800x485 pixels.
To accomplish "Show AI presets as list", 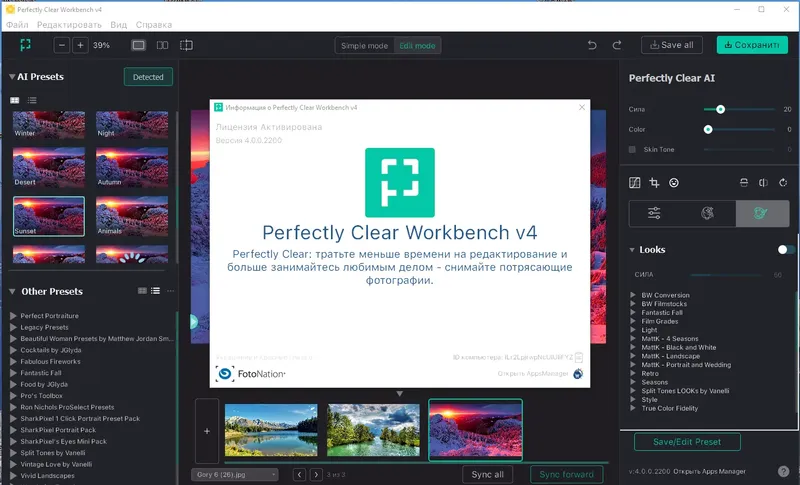I will [x=32, y=100].
